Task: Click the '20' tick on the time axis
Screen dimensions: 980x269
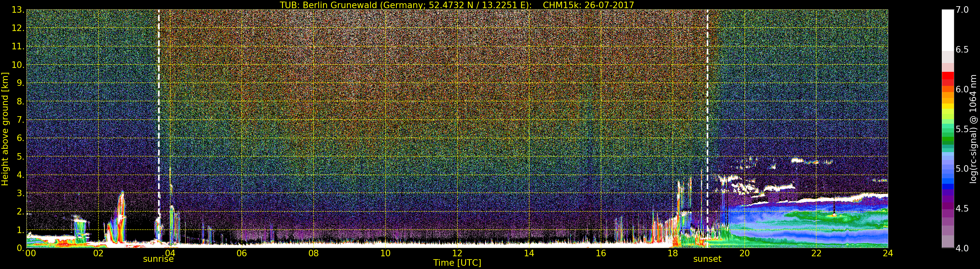Action: (745, 253)
